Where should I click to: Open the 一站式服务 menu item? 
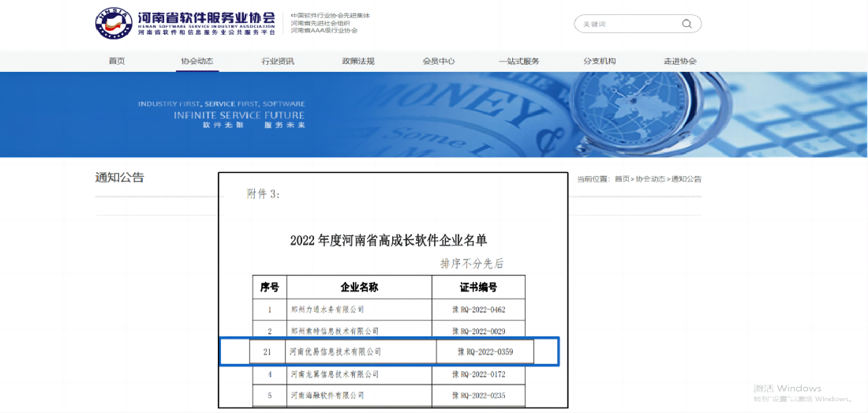[518, 61]
